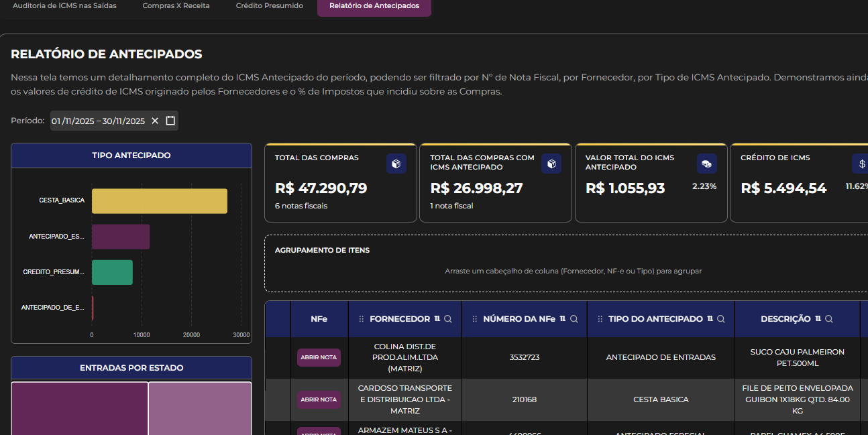
Task: Select the yellow CESTA_BASICA bar in chart
Action: [159, 201]
